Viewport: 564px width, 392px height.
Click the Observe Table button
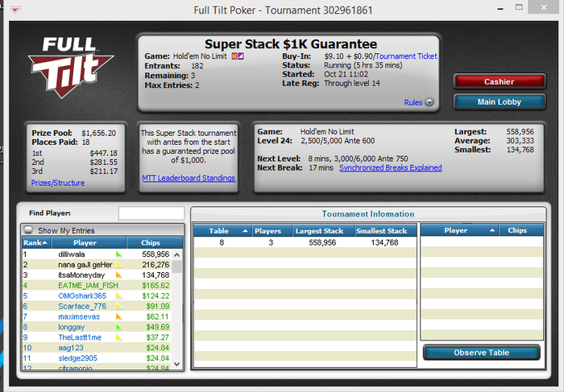482,353
